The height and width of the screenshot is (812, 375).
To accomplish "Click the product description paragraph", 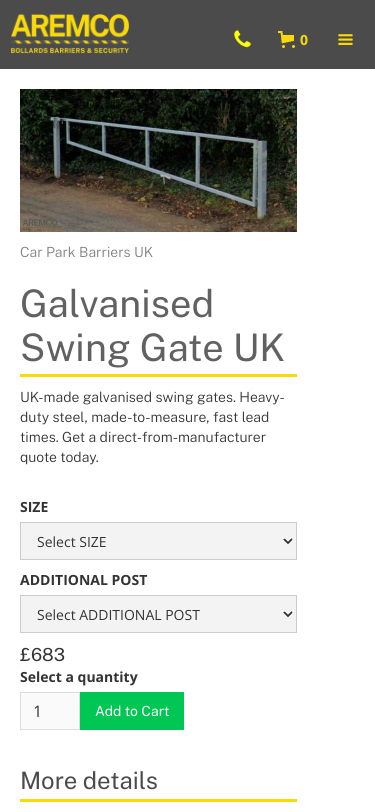I will [x=153, y=428].
